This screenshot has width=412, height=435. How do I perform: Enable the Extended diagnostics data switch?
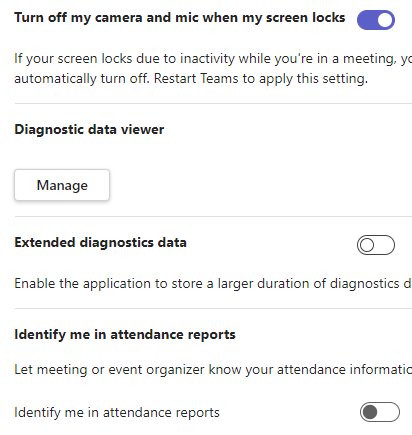pos(376,245)
